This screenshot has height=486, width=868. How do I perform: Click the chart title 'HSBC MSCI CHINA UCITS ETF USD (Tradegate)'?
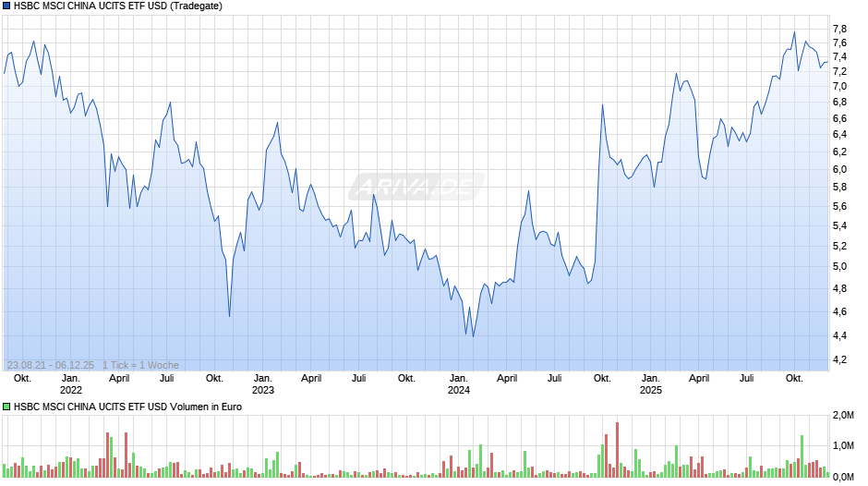[x=118, y=6]
